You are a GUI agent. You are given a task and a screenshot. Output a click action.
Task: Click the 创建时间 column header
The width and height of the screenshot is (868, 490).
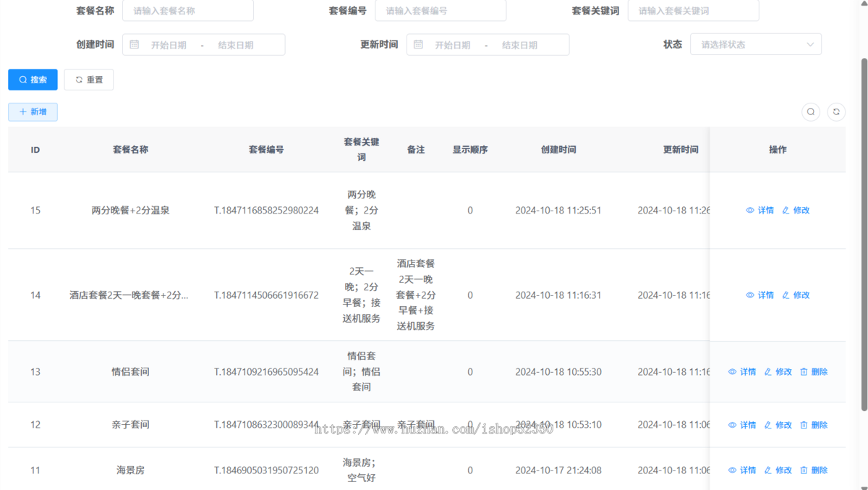coord(558,150)
